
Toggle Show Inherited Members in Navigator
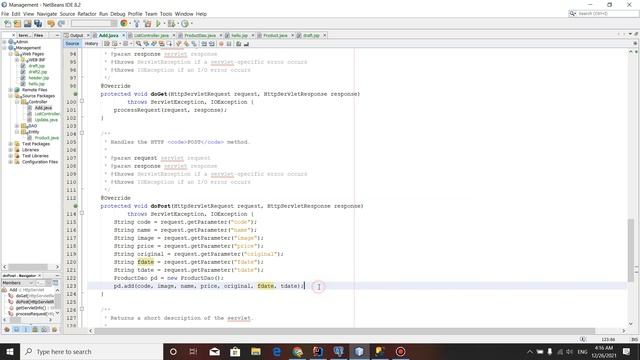pos(7,329)
